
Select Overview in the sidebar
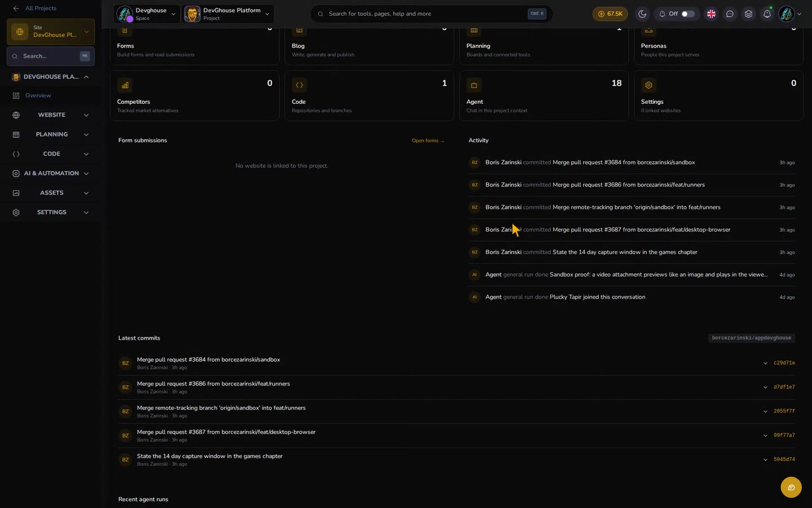38,95
